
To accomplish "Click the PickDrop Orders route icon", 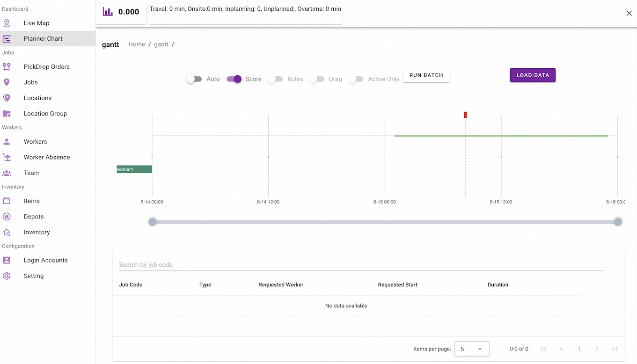I will click(x=7, y=67).
